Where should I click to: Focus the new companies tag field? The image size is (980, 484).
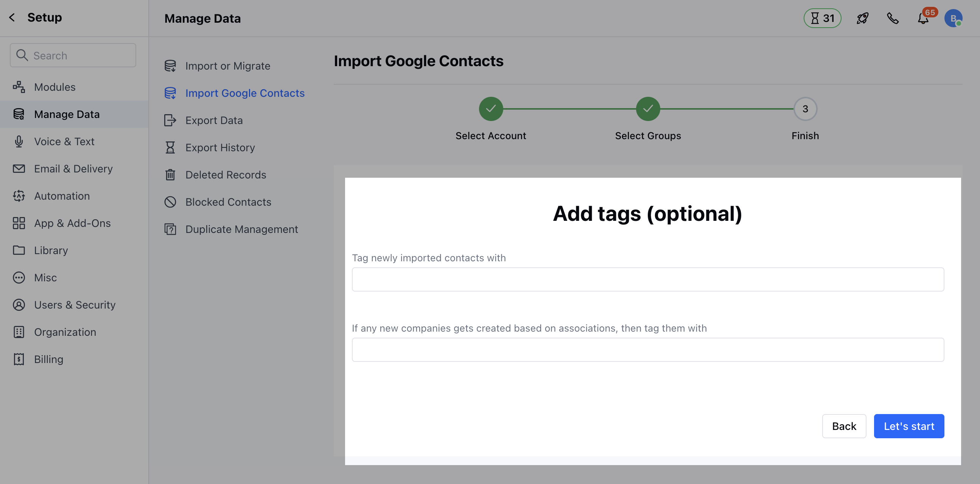coord(647,350)
